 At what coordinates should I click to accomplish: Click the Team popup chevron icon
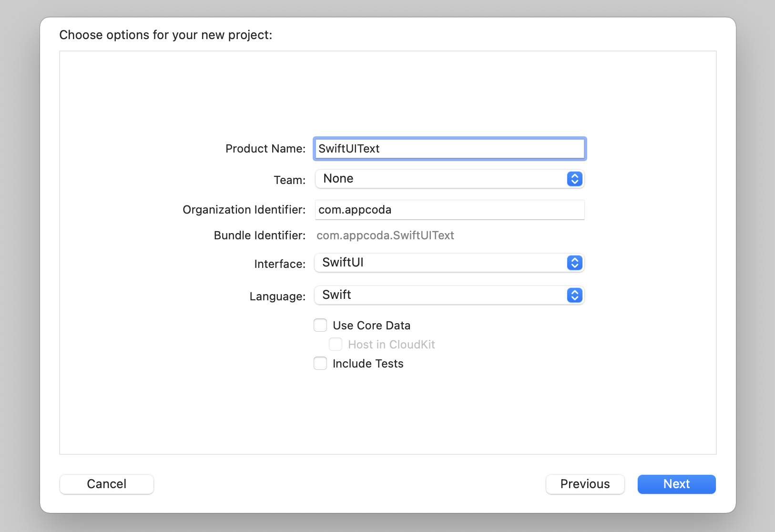pyautogui.click(x=574, y=179)
